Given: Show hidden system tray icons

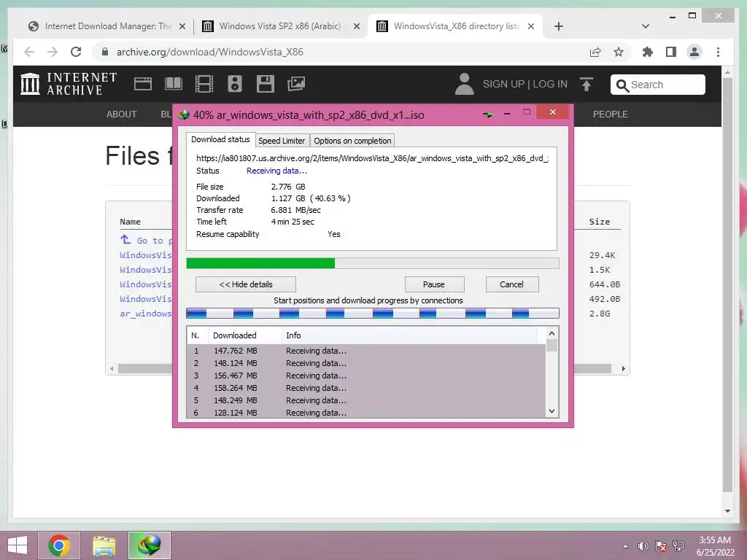Looking at the screenshot, I should point(625,546).
